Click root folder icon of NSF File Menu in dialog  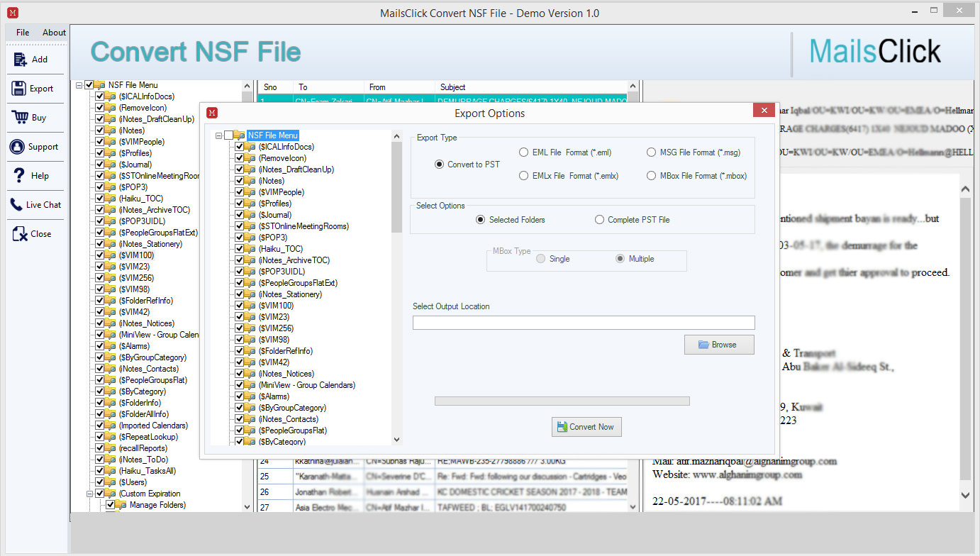click(x=240, y=135)
